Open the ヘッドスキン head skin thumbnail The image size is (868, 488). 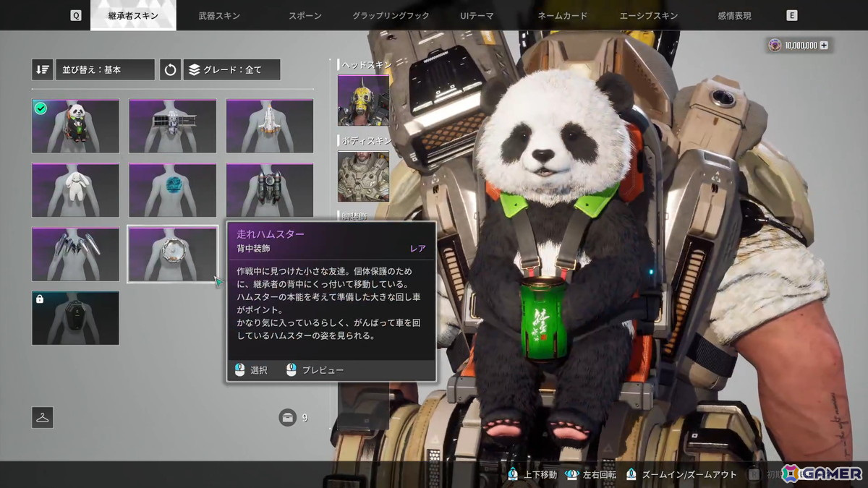pyautogui.click(x=363, y=100)
